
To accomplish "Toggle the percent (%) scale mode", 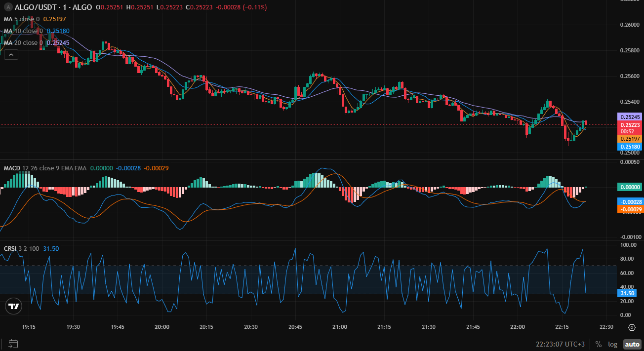I will pyautogui.click(x=599, y=344).
